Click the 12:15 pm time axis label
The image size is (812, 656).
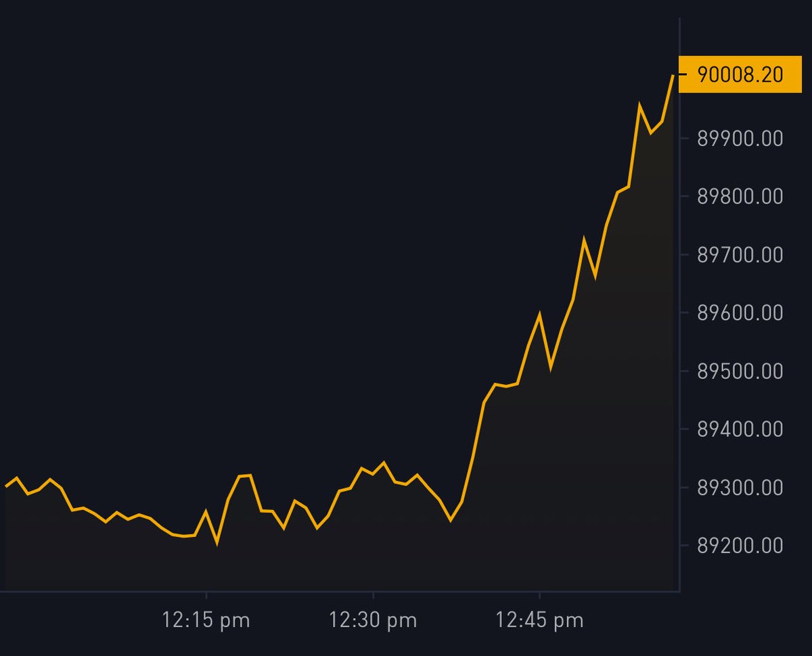[x=206, y=619]
